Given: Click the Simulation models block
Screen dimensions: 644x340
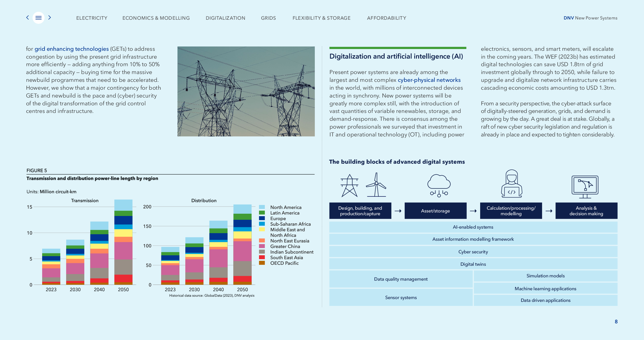Looking at the screenshot, I should pos(546,276).
